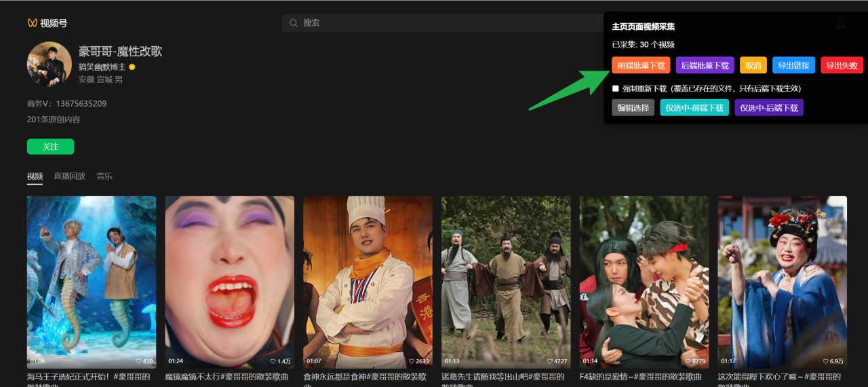Click 仅选中-前端下载 button
The width and height of the screenshot is (868, 387).
(694, 107)
